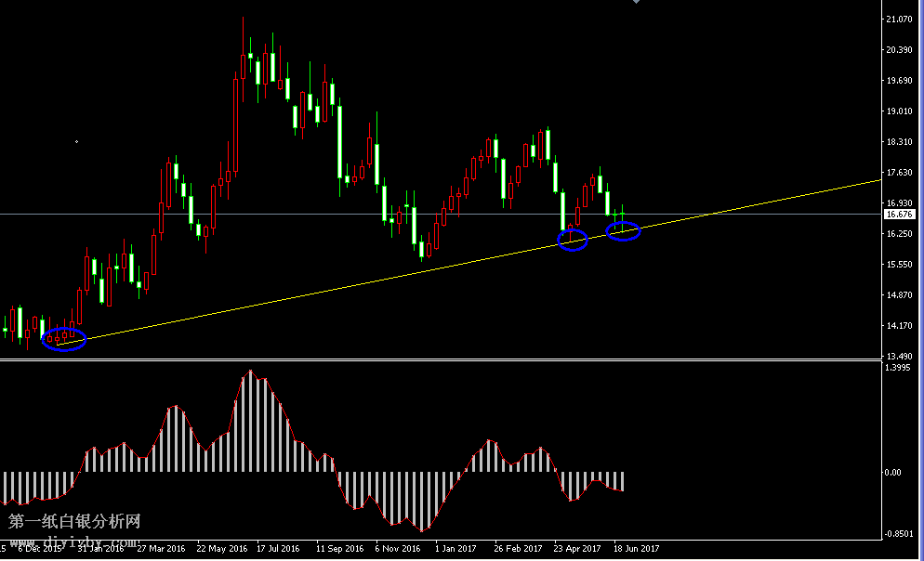Select the blue ellipse near December 2015 low
This screenshot has width=924, height=561.
pos(64,339)
